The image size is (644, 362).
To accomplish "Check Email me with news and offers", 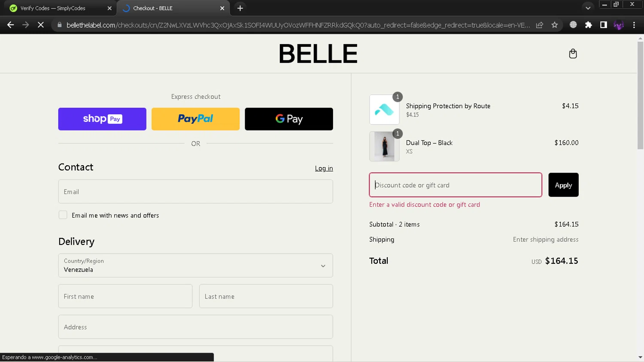I will (x=63, y=215).
